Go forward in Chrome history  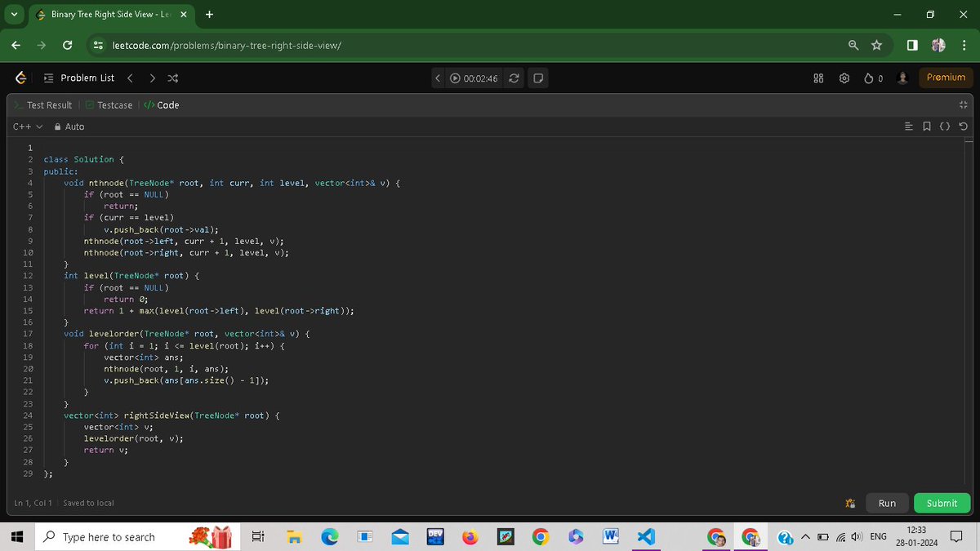click(x=42, y=45)
